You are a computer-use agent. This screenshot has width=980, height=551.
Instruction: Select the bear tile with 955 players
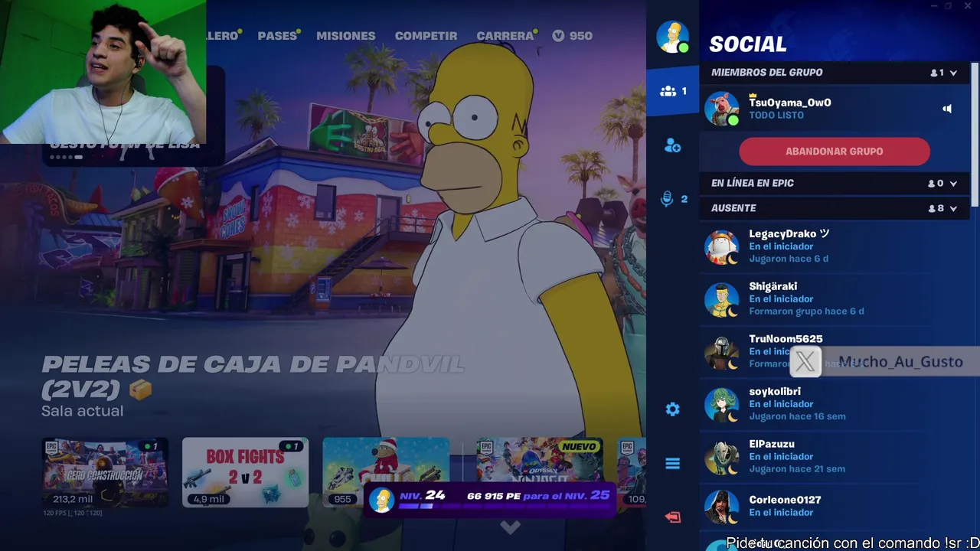pos(386,472)
